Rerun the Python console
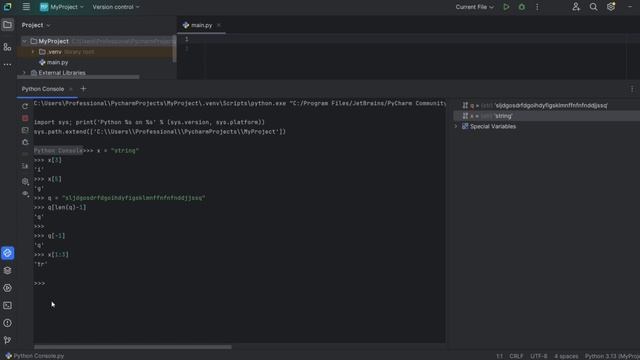640x360 pixels. [25, 106]
